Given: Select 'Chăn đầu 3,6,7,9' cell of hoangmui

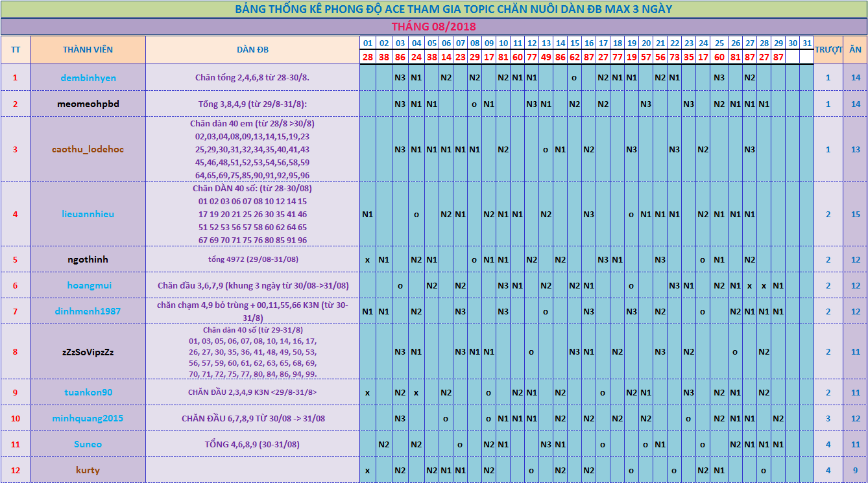Looking at the screenshot, I should 253,285.
